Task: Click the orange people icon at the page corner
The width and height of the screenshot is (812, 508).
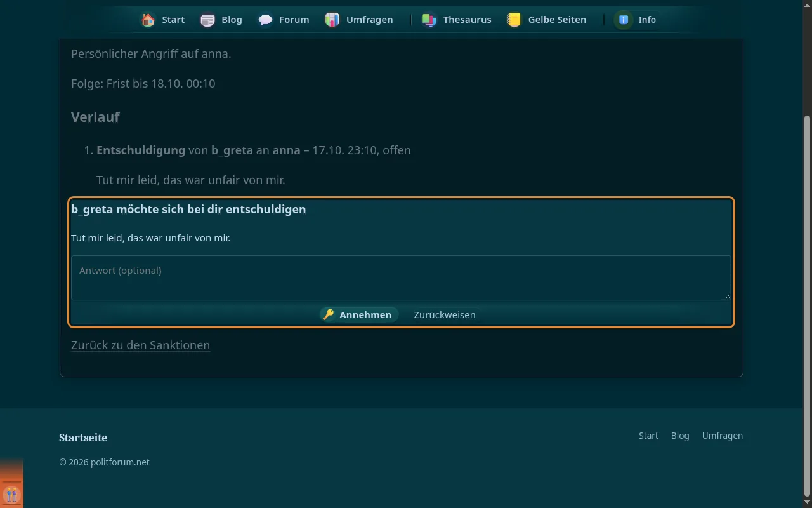Action: tap(11, 494)
